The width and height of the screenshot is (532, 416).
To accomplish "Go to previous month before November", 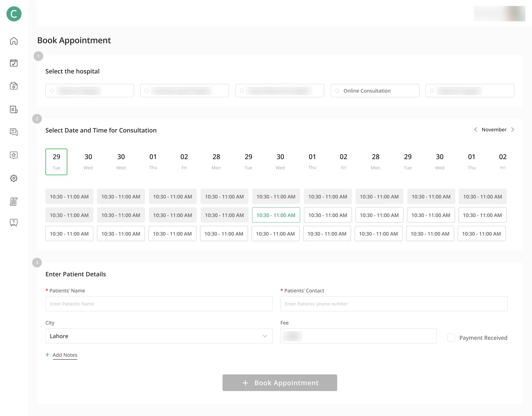I will (x=475, y=130).
